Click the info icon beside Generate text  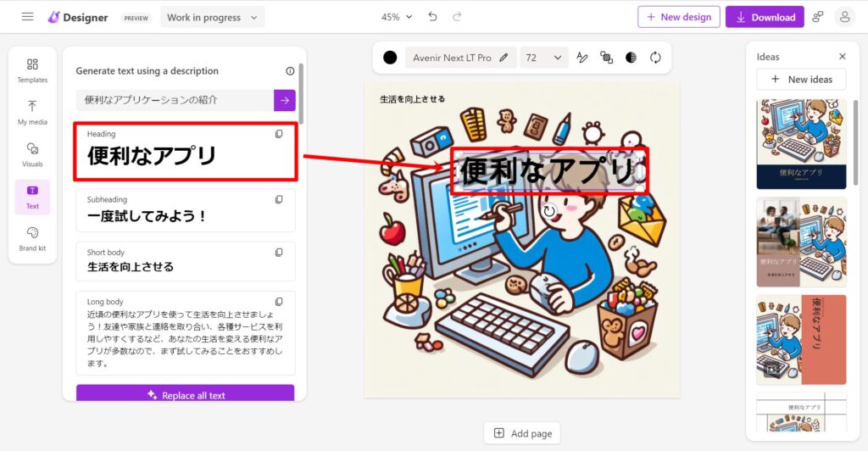(290, 71)
